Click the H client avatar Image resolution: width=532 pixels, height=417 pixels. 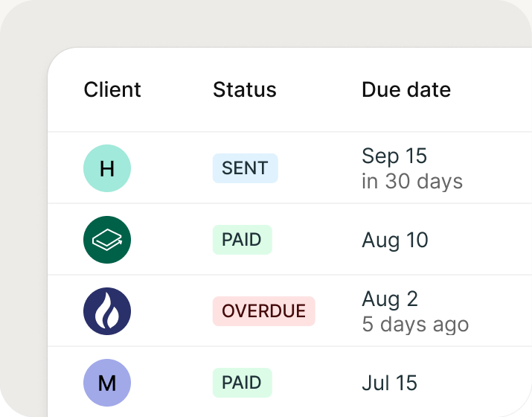click(107, 168)
